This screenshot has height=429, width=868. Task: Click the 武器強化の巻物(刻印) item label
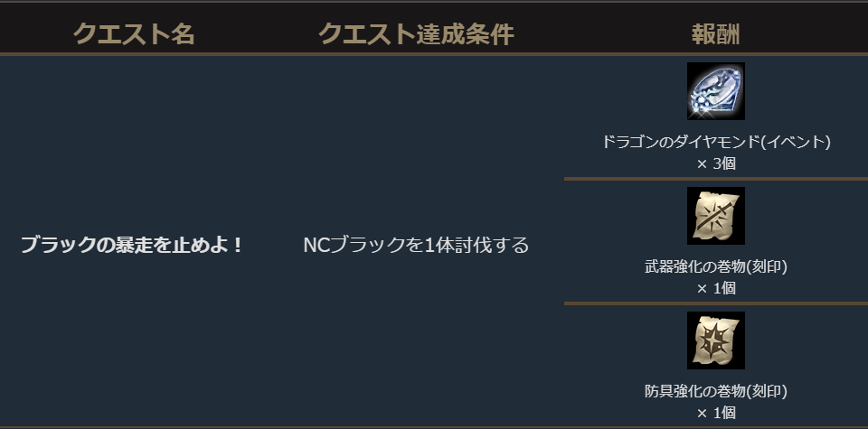coord(715,266)
